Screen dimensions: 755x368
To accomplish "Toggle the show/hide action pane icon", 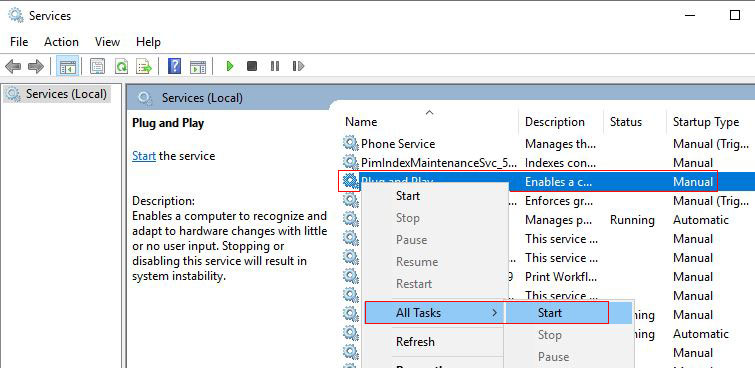I will [197, 66].
